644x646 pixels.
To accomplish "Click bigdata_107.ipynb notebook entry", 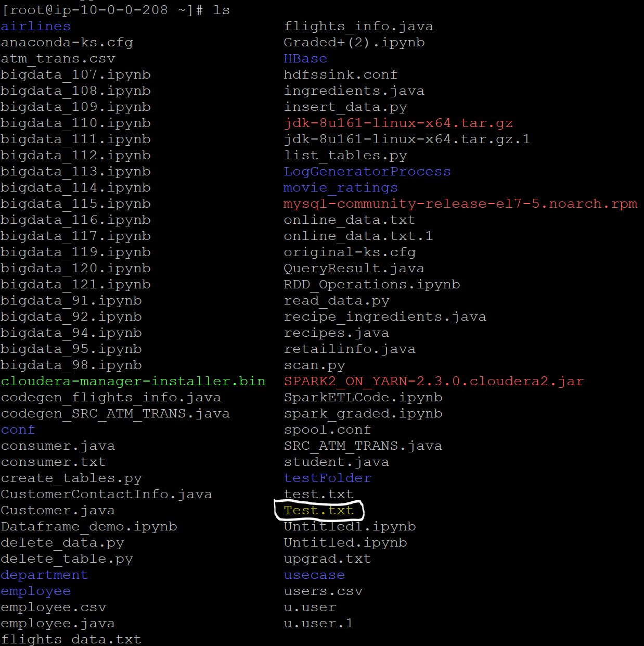I will (x=75, y=74).
